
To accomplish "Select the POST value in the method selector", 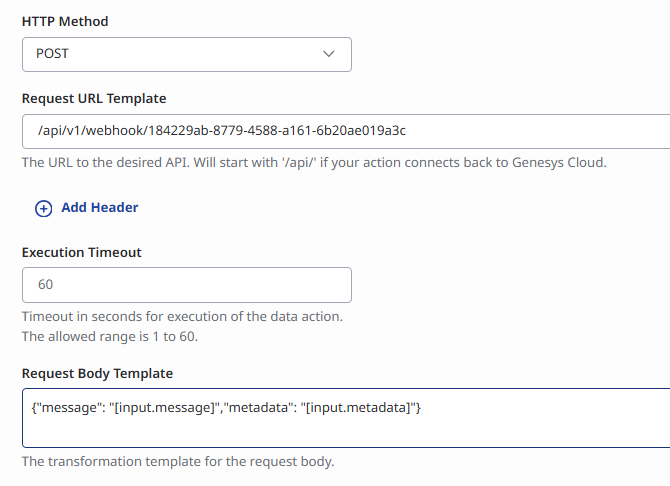I will pyautogui.click(x=53, y=54).
